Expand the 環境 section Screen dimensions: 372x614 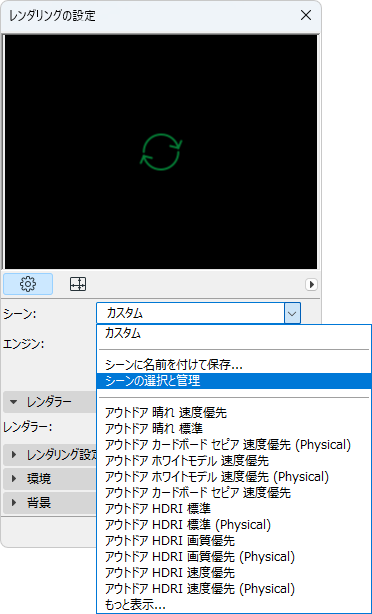click(x=50, y=479)
